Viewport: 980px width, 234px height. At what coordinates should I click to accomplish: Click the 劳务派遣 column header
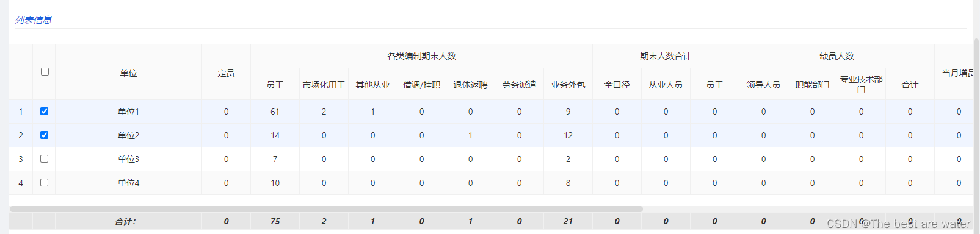click(x=519, y=85)
